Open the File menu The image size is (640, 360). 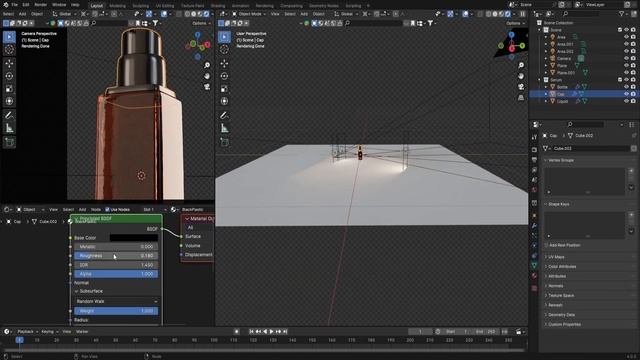15,5
